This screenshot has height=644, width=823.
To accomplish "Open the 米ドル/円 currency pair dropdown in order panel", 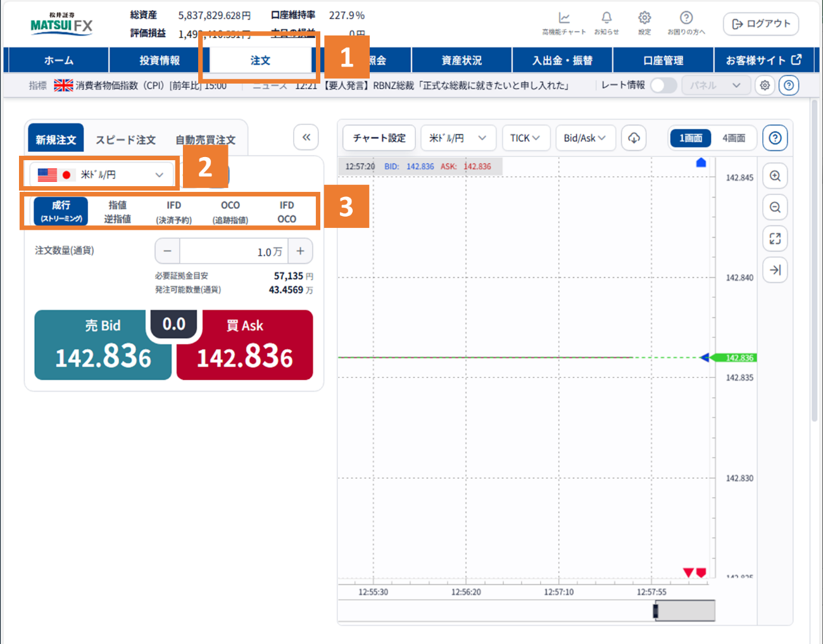I will (101, 175).
